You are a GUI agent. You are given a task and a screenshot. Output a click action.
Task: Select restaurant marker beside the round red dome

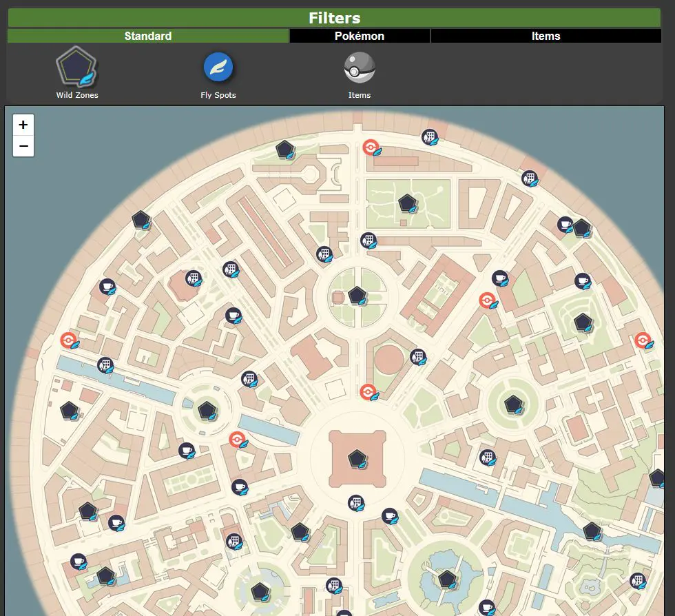(417, 356)
